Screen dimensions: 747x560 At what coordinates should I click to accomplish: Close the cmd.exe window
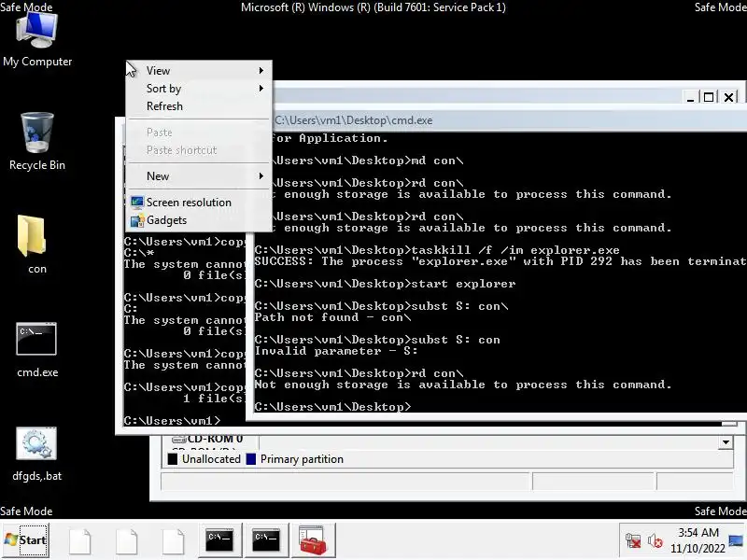[729, 98]
